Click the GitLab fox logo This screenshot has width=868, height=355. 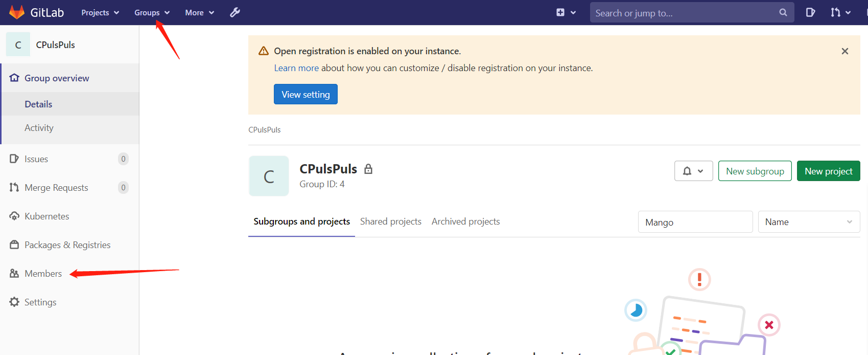pos(17,12)
